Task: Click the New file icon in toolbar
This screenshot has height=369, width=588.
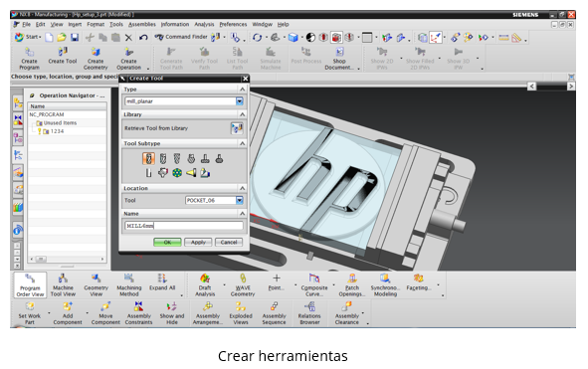Action: coord(49,37)
